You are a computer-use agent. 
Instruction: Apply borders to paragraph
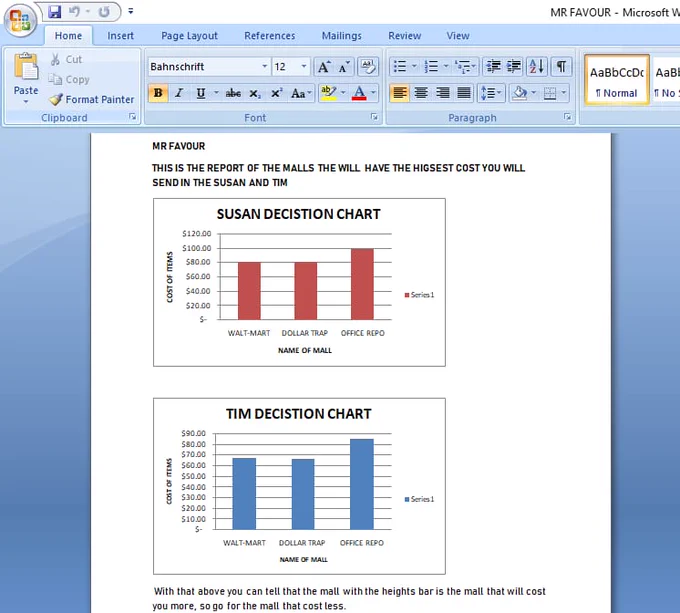pos(549,93)
